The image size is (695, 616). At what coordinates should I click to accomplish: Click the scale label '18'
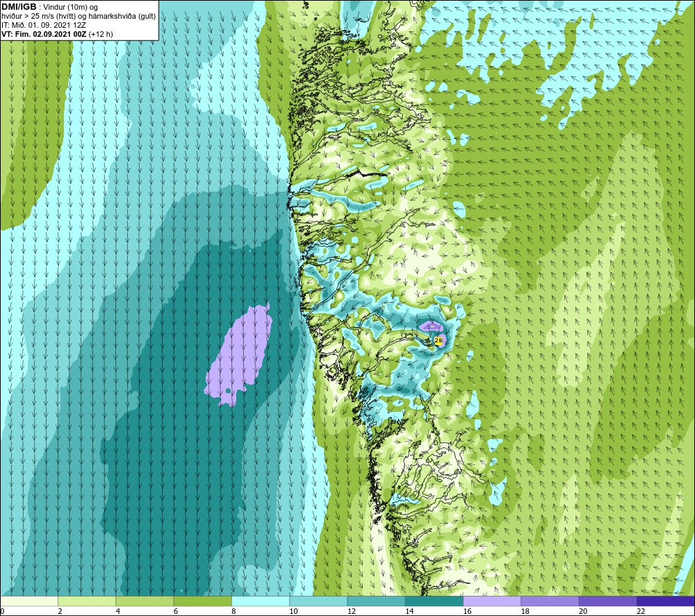coord(525,611)
